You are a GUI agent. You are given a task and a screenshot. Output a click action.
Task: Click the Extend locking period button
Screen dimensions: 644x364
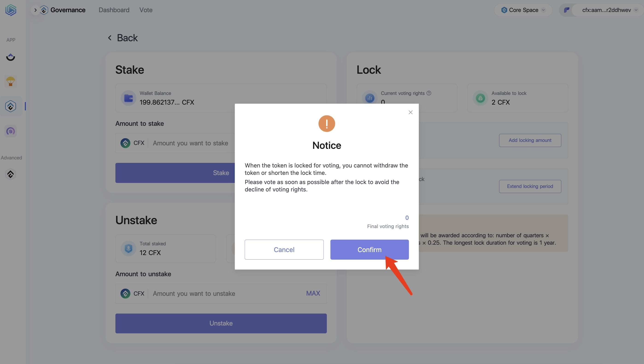pyautogui.click(x=530, y=186)
